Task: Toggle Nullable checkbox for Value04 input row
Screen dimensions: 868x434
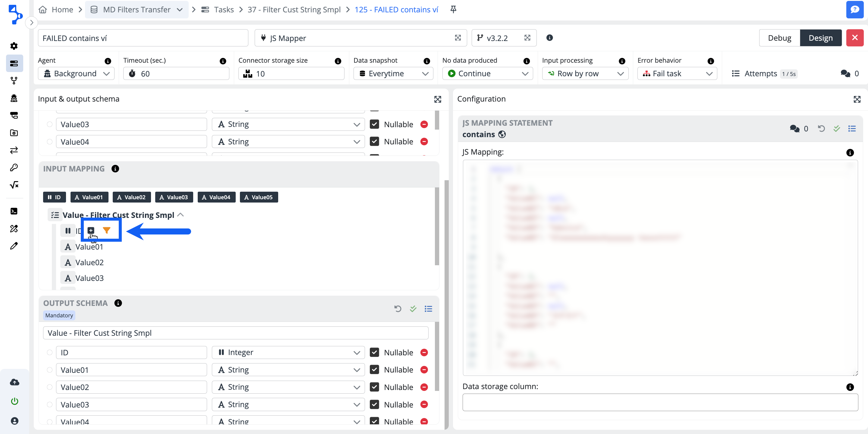Action: tap(374, 142)
